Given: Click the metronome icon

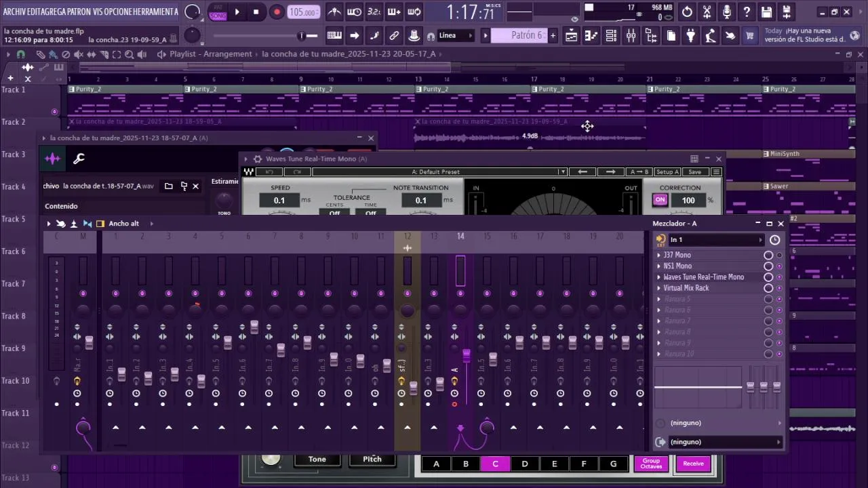Looking at the screenshot, I should click(x=334, y=12).
